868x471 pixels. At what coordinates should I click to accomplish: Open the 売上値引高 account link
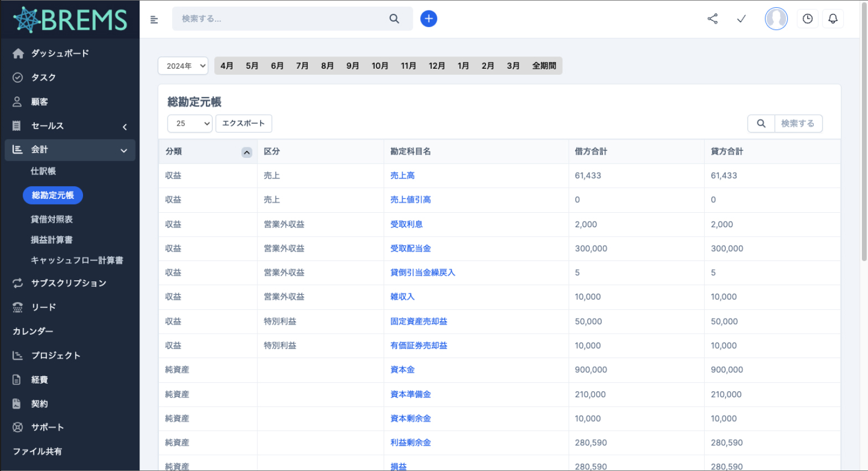pos(411,199)
